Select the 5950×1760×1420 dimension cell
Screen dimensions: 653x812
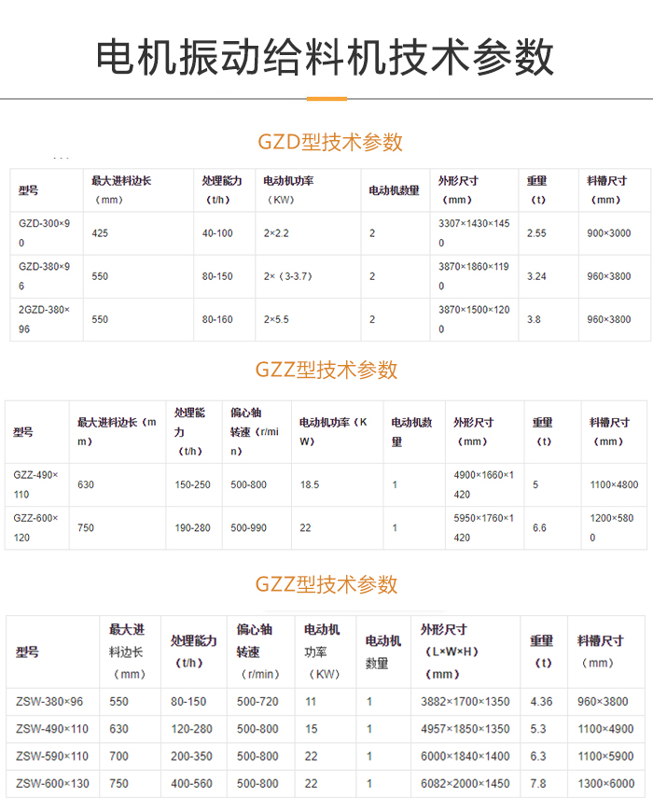coord(482,527)
